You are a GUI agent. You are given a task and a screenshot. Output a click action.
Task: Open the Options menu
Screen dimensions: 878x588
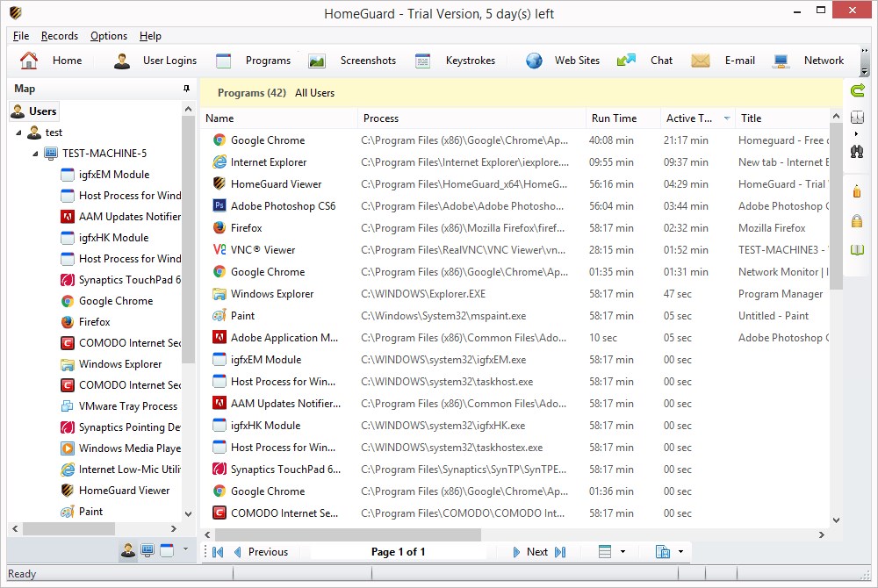click(x=109, y=36)
